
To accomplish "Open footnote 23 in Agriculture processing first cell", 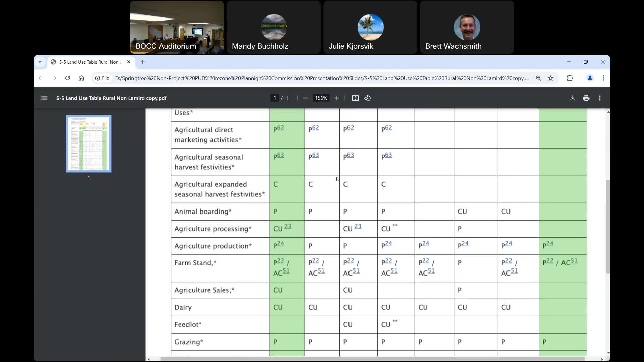I will click(x=288, y=226).
